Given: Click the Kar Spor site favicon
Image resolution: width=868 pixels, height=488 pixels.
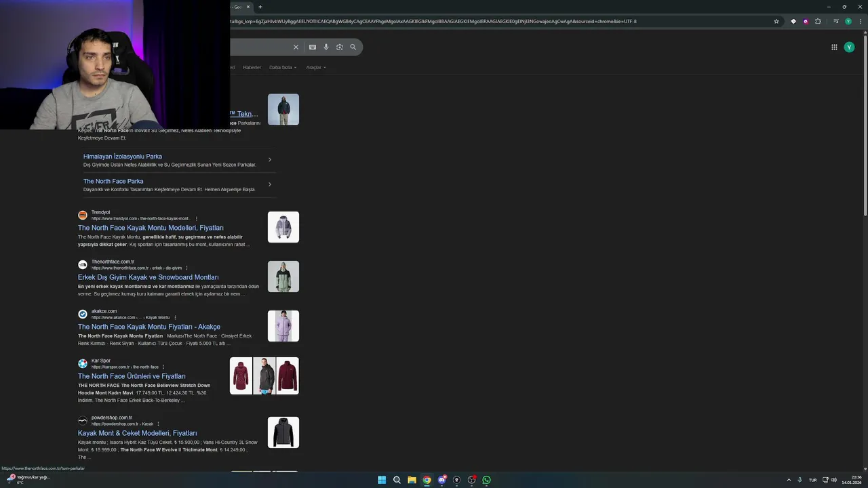Looking at the screenshot, I should pyautogui.click(x=83, y=363).
